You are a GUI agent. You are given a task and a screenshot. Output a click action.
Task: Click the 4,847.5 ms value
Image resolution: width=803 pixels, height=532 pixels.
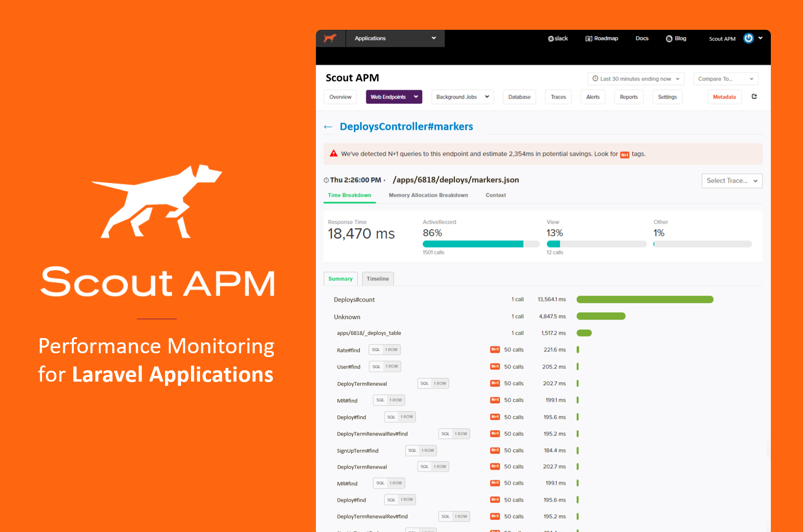[x=552, y=316]
